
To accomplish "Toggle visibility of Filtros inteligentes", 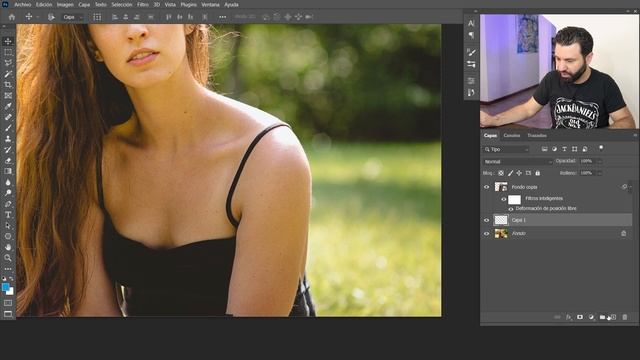I will coord(504,199).
